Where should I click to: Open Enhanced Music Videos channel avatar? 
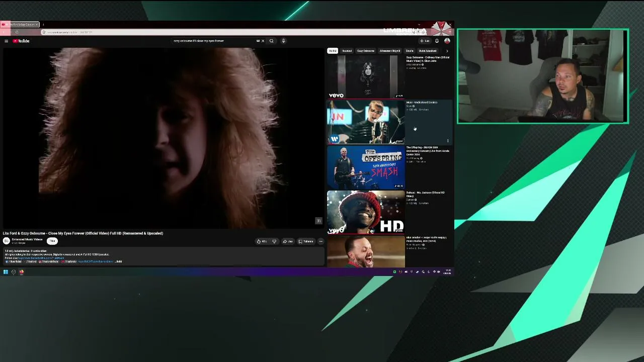click(x=7, y=241)
